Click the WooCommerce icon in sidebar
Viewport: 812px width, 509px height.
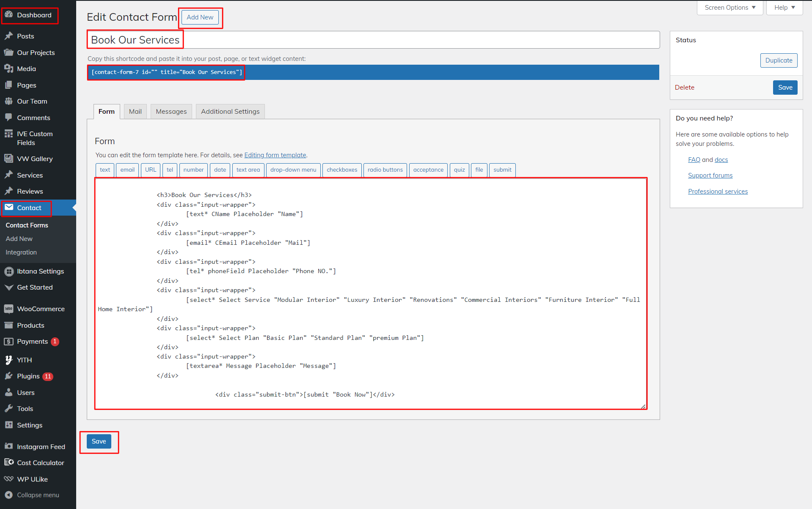tap(8, 309)
